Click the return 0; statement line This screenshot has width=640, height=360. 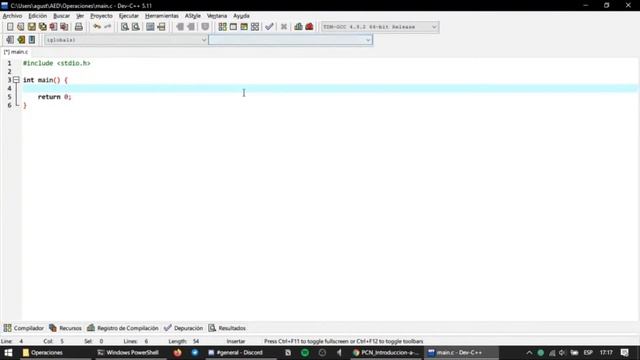pos(55,97)
